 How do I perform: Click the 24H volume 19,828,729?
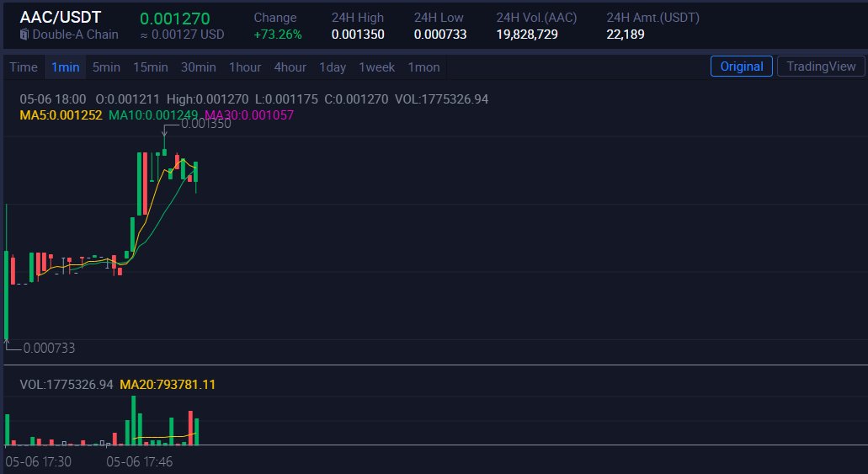point(527,35)
